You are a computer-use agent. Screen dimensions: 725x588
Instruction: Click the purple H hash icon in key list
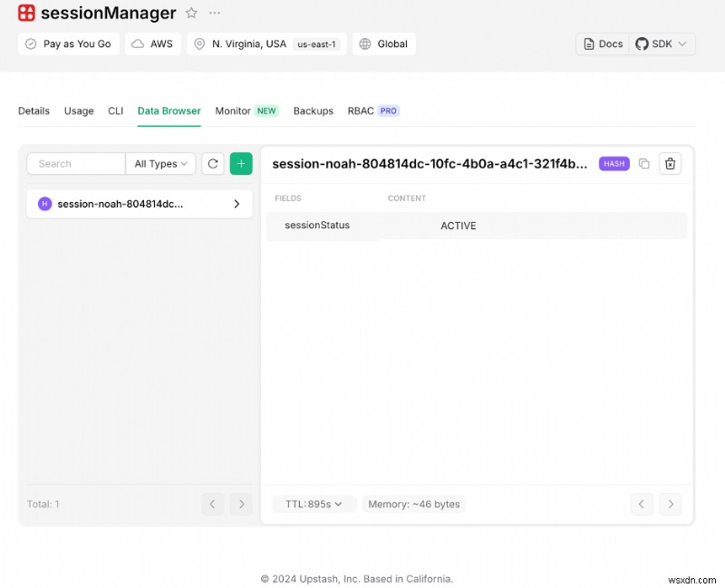[x=44, y=204]
